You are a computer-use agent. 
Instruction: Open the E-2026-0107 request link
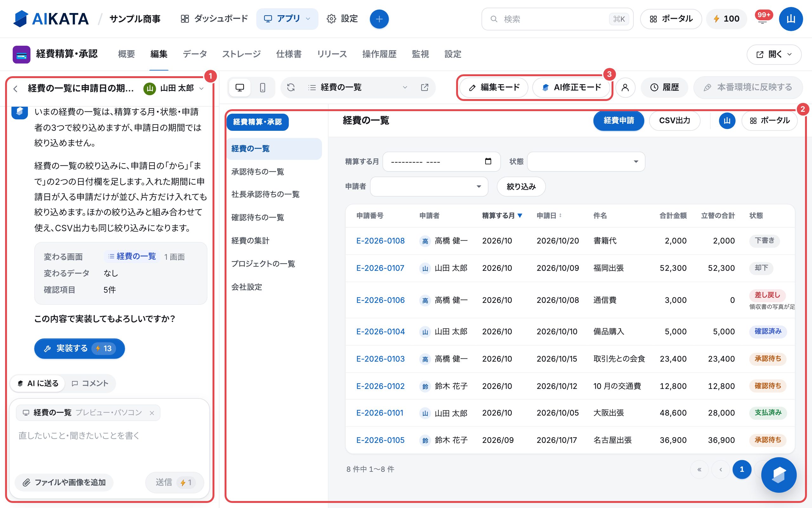[380, 268]
